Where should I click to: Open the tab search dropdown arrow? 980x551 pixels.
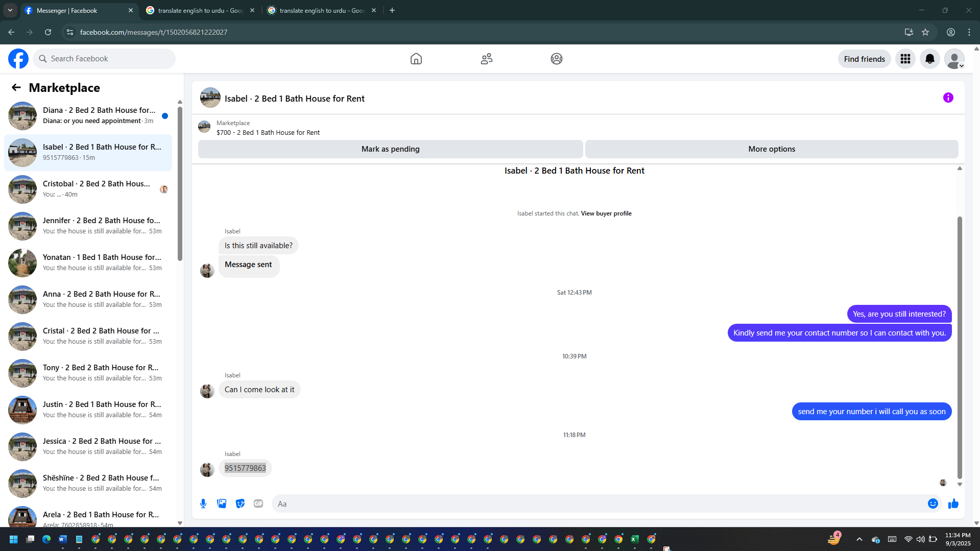(10, 10)
